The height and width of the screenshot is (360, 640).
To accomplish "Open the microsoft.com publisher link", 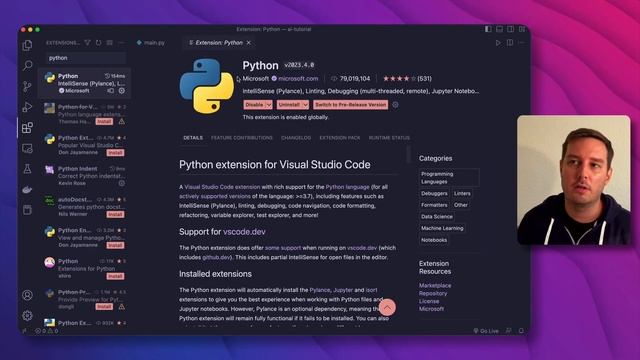I will click(x=298, y=78).
